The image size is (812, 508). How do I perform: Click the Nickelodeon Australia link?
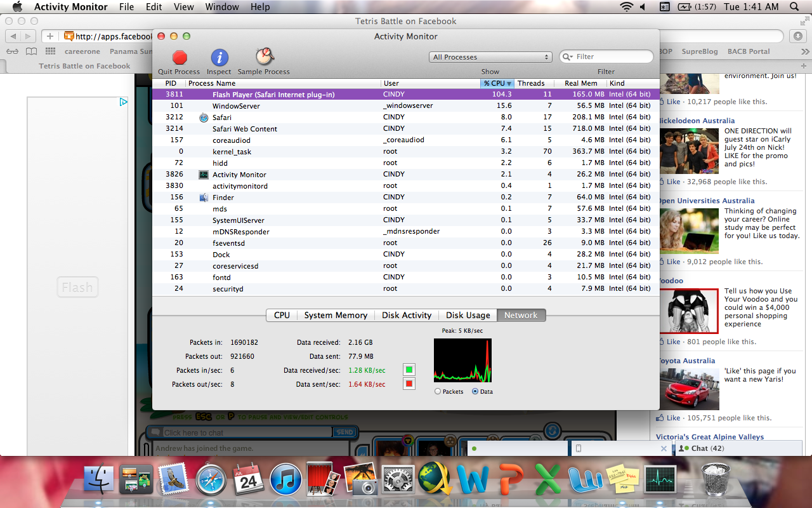[697, 121]
